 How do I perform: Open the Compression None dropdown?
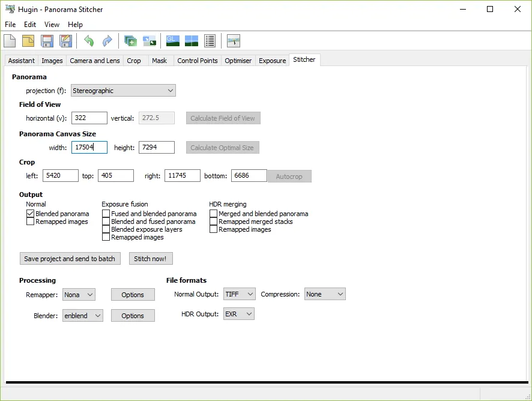(325, 294)
